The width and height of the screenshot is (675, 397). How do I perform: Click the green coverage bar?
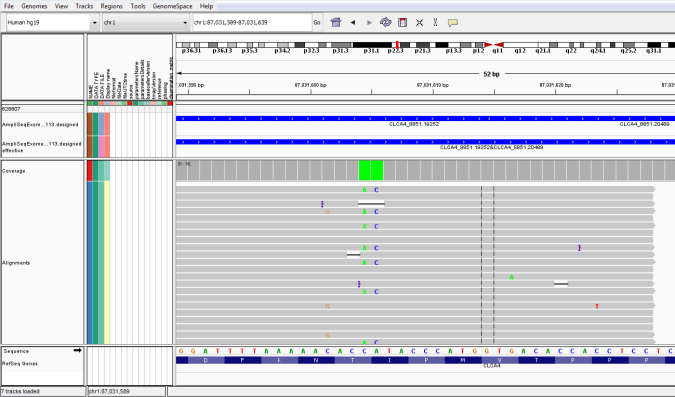click(x=371, y=170)
